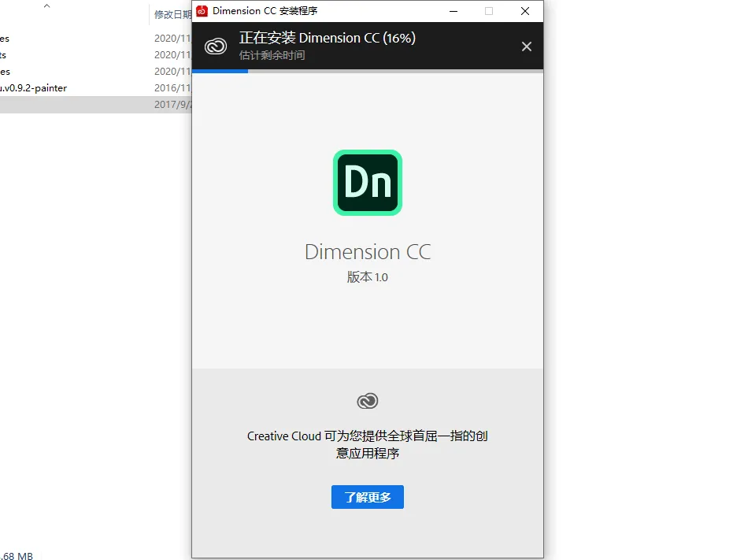
Task: Click the Creative Cloud promo description text
Action: pos(368,444)
